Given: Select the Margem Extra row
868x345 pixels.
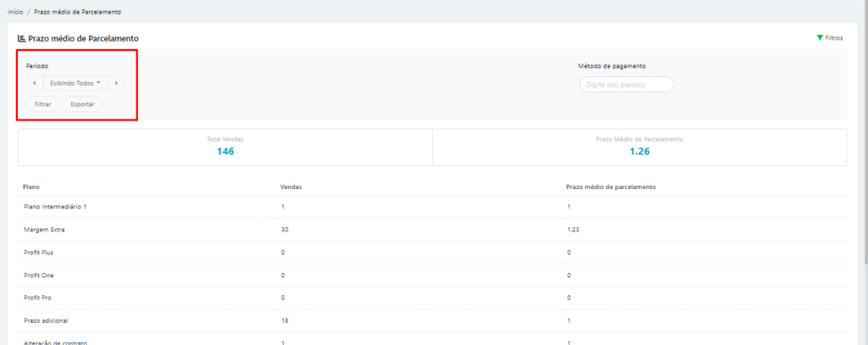Looking at the screenshot, I should click(x=44, y=230).
